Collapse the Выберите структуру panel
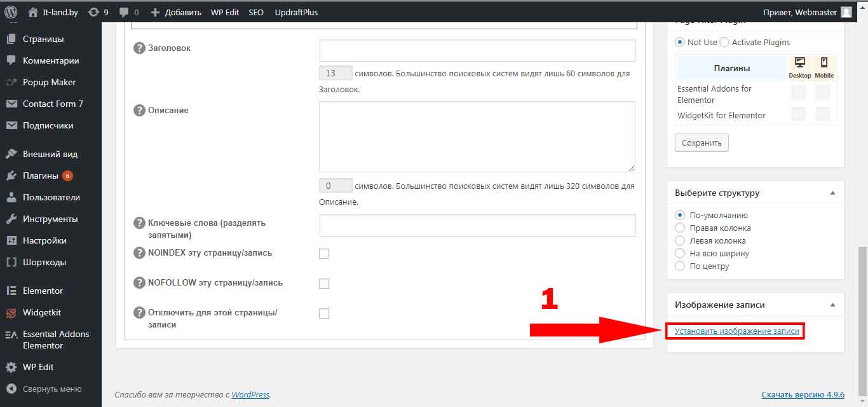The height and width of the screenshot is (407, 868). (x=832, y=193)
